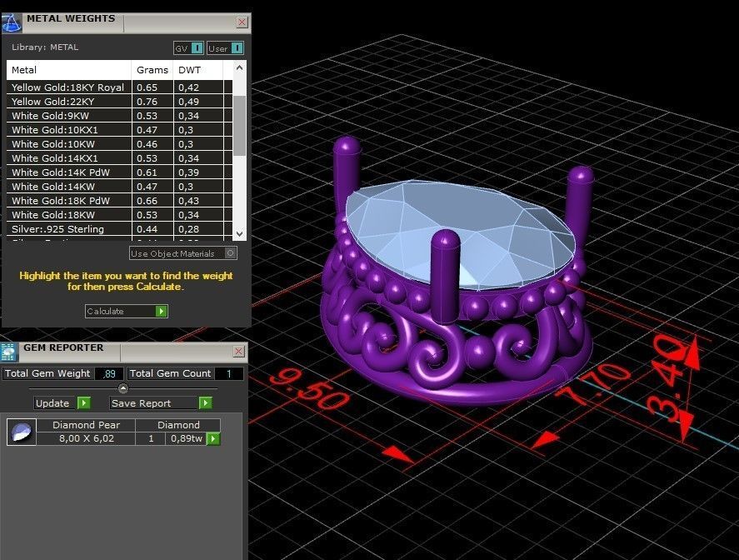Image resolution: width=739 pixels, height=560 pixels.
Task: Click the Calculate button
Action: click(x=127, y=311)
